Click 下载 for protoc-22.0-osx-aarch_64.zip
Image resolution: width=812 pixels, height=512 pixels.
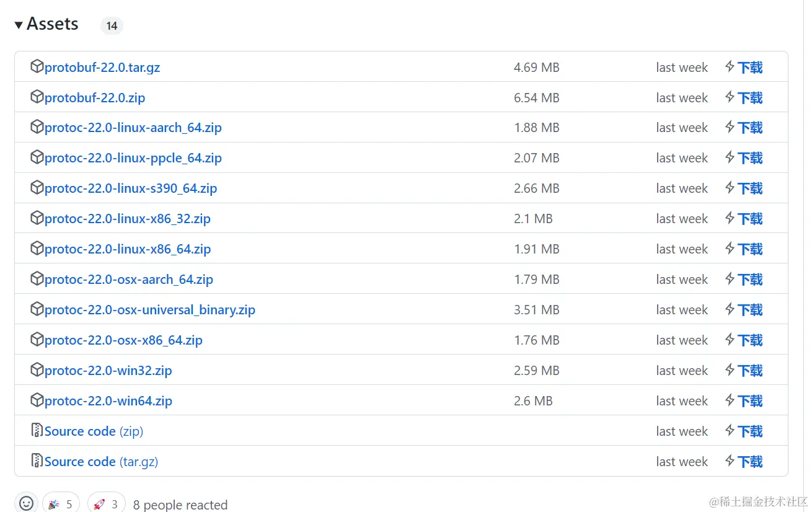tap(750, 280)
